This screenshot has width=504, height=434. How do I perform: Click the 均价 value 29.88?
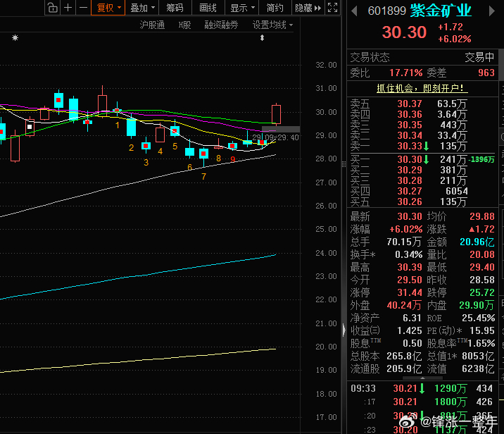481,216
